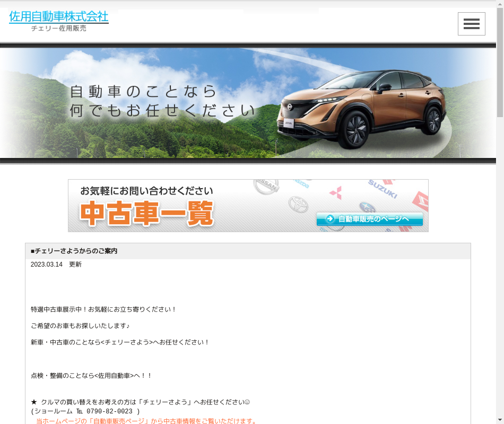The image size is (504, 424).
Task: Click the 特選中古車展示中 announcement line
Action: (x=103, y=310)
